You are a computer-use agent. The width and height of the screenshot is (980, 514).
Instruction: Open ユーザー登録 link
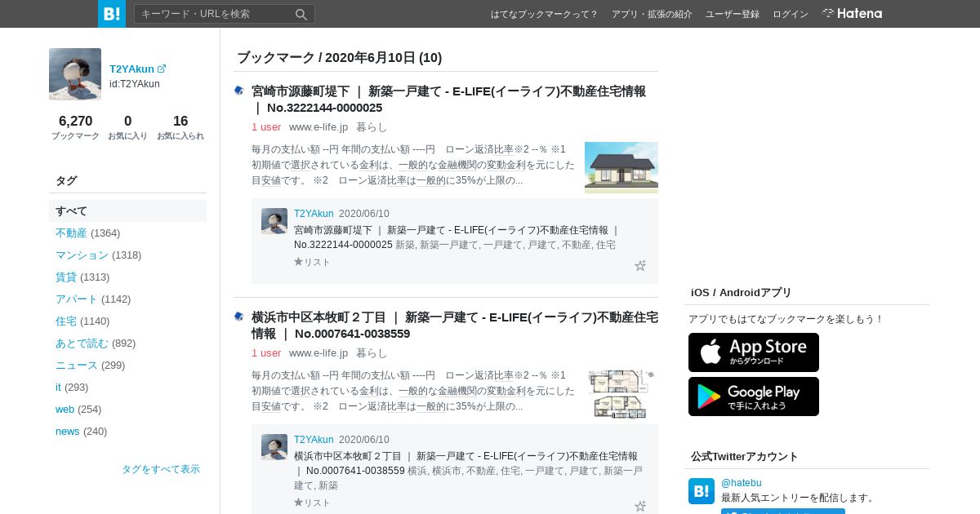pyautogui.click(x=733, y=14)
